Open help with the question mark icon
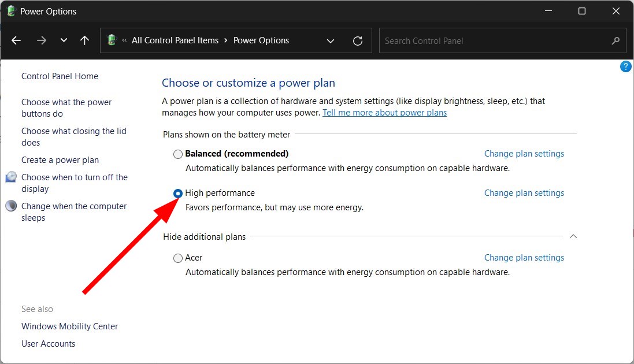Screen dimensions: 634x364 pyautogui.click(x=625, y=67)
